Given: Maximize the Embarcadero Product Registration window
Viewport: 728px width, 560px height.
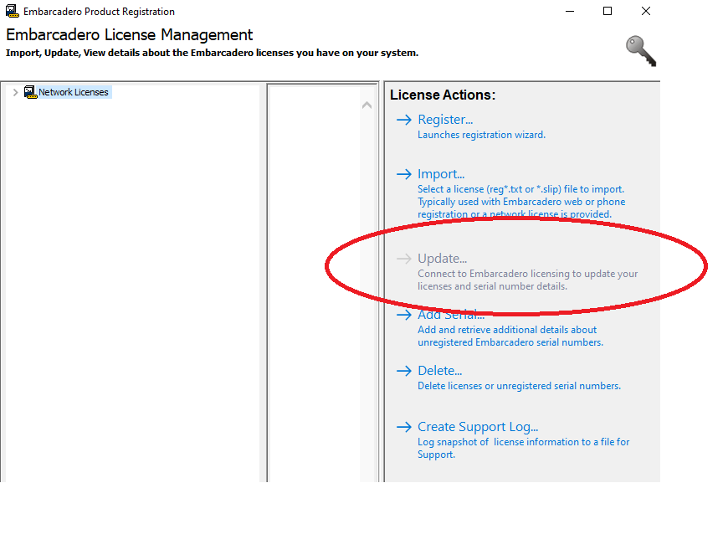Looking at the screenshot, I should 608,11.
